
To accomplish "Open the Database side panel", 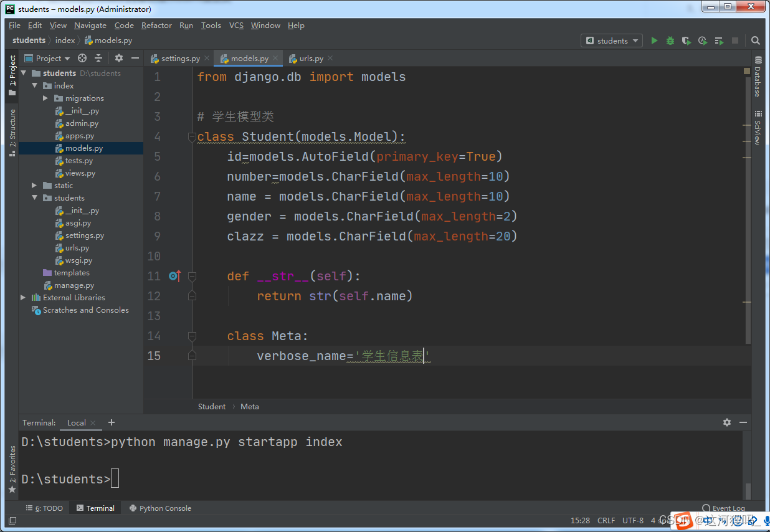I will point(758,77).
